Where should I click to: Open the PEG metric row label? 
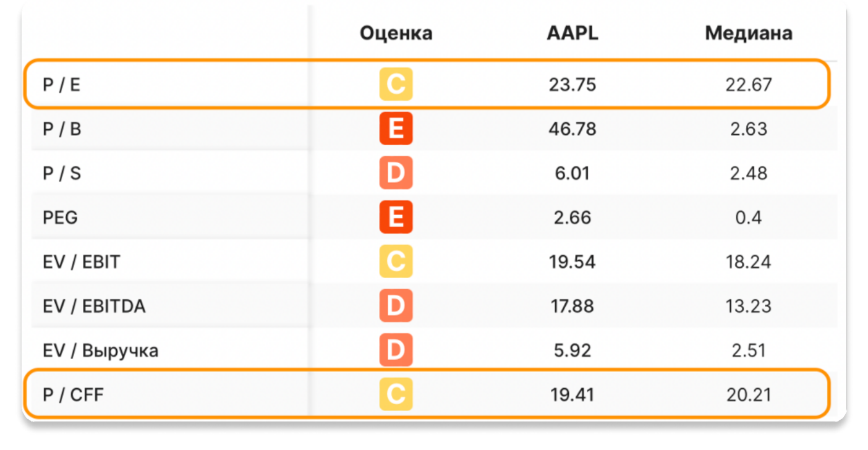point(60,218)
